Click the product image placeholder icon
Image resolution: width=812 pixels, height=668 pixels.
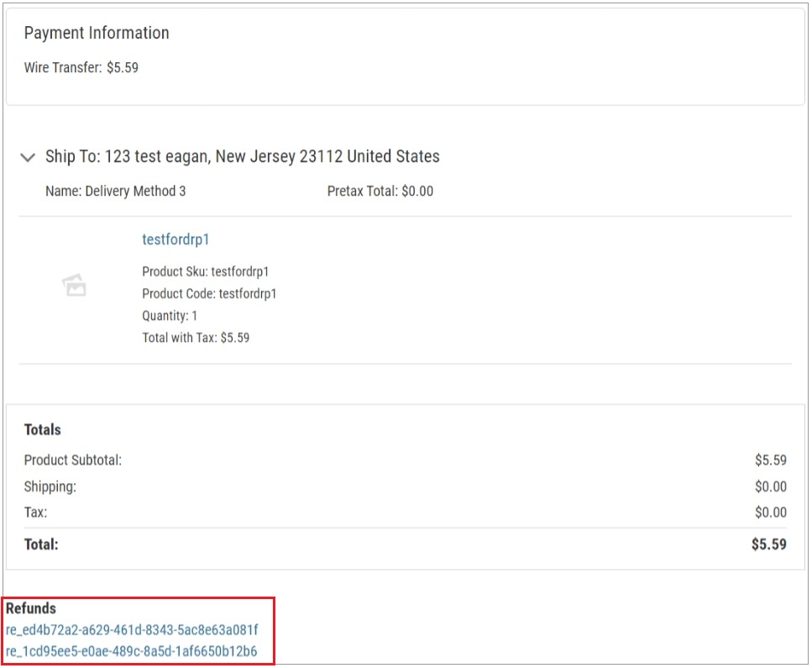pos(75,286)
